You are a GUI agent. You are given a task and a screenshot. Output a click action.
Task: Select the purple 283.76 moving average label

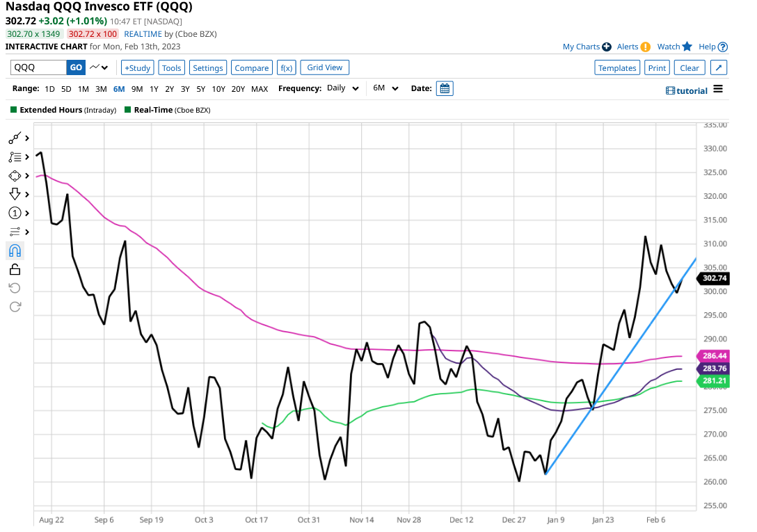click(713, 369)
